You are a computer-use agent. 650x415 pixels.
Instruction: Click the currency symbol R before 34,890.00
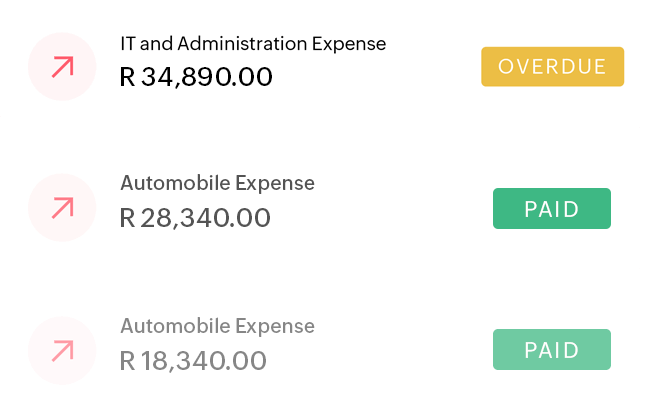coord(127,77)
